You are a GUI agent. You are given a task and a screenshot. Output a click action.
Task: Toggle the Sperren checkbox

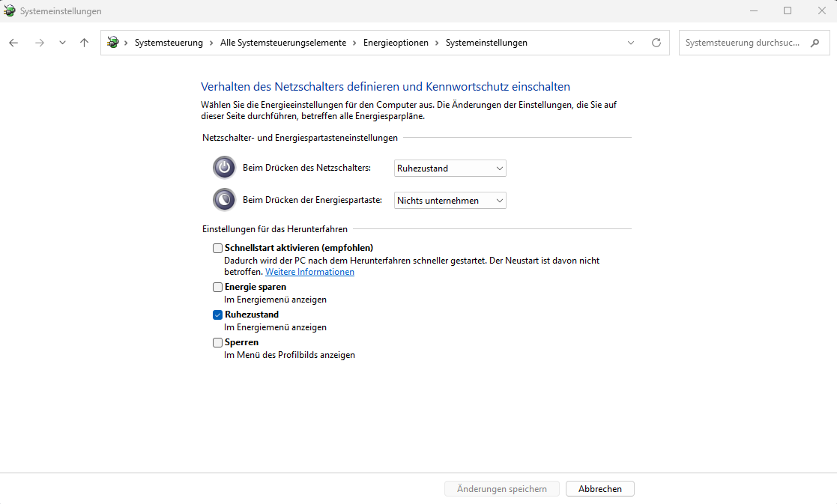pos(218,342)
